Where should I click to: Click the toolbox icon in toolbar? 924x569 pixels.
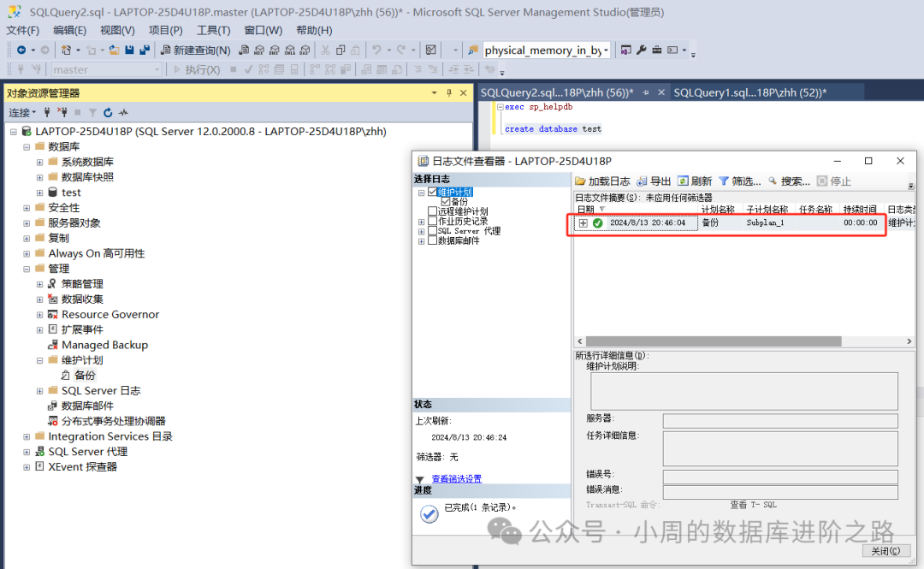coord(656,50)
